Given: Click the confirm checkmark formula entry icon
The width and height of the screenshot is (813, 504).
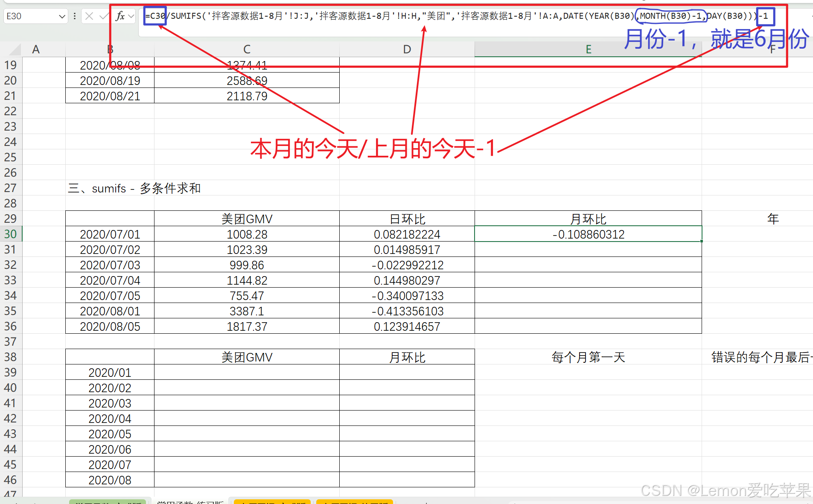Looking at the screenshot, I should pyautogui.click(x=103, y=16).
